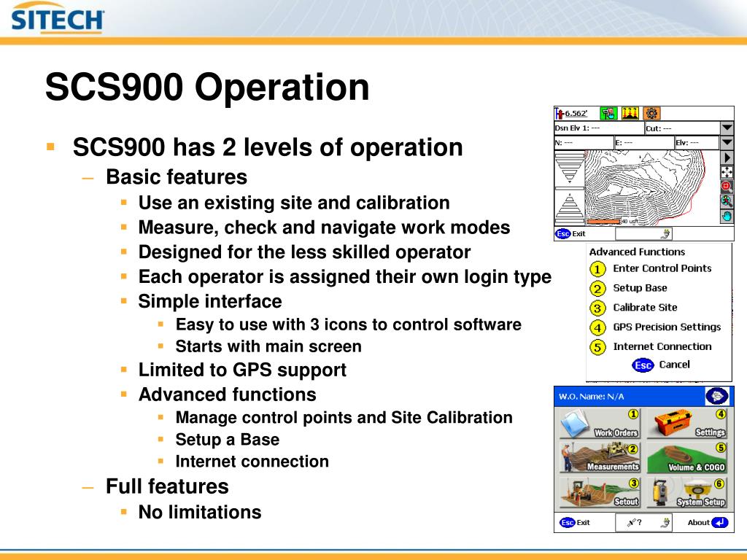Image resolution: width=747 pixels, height=560 pixels.
Task: Click the E: coordinate field
Action: click(644, 143)
